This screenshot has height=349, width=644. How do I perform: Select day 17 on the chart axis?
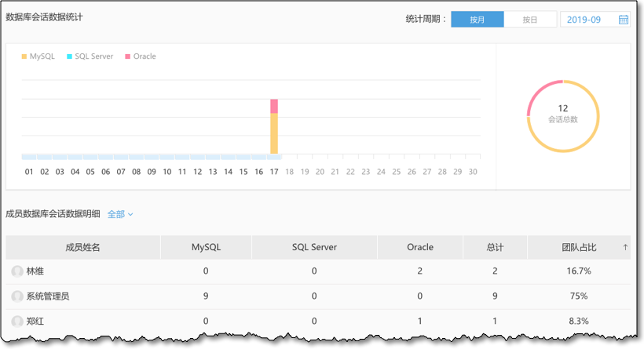point(274,172)
